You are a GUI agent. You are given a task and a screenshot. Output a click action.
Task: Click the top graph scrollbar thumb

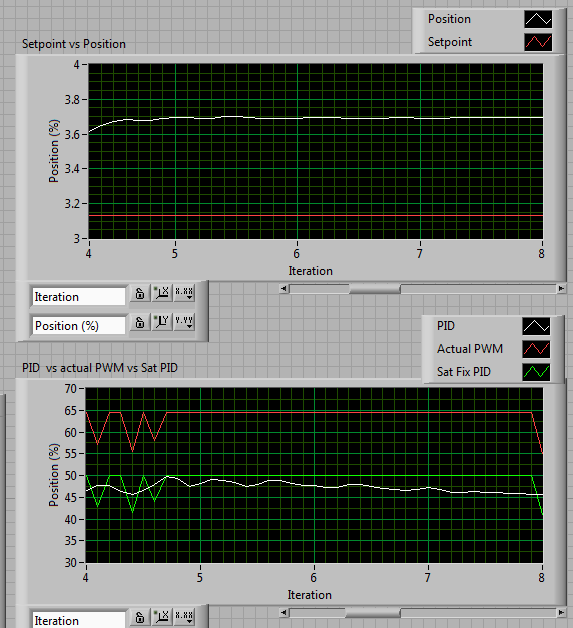[x=375, y=289]
